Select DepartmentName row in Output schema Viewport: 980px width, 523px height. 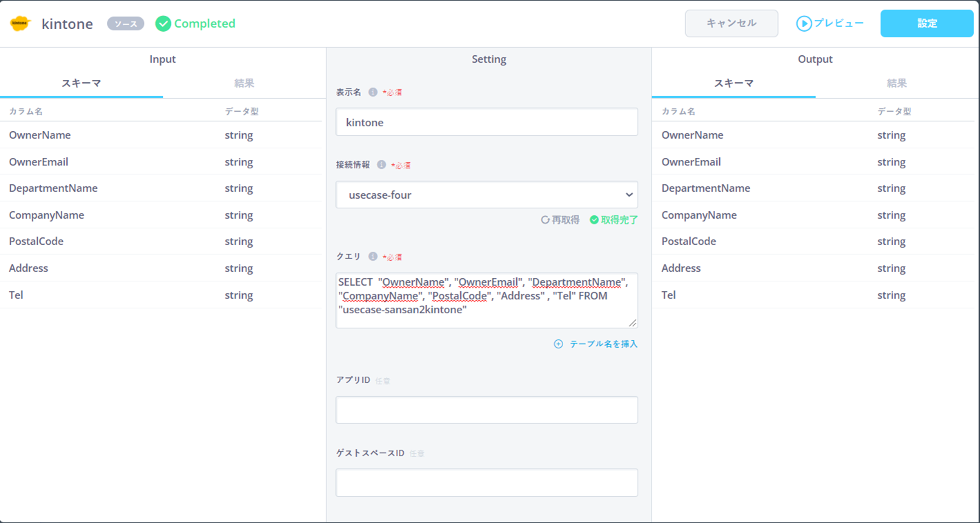(x=813, y=188)
